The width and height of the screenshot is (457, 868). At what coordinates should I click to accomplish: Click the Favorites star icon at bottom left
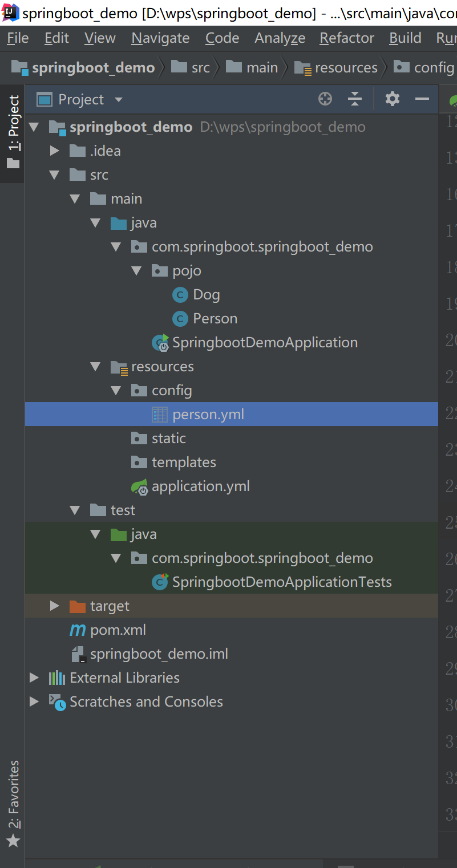(13, 840)
